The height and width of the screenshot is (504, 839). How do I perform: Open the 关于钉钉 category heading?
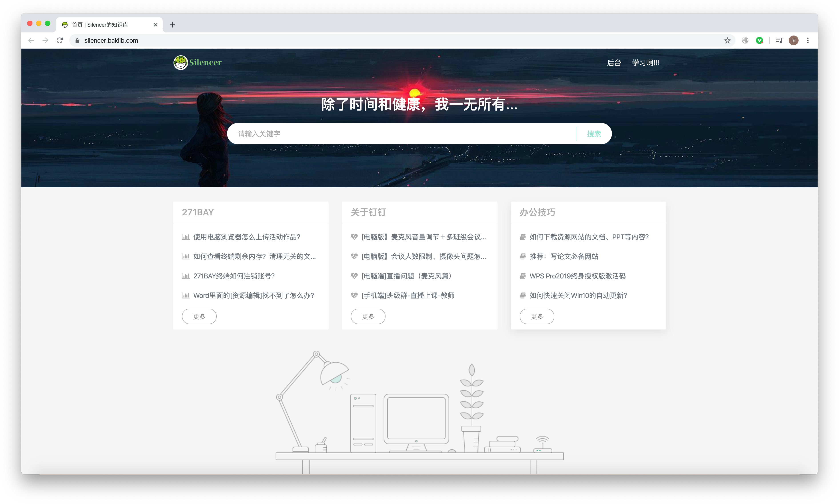click(x=368, y=212)
